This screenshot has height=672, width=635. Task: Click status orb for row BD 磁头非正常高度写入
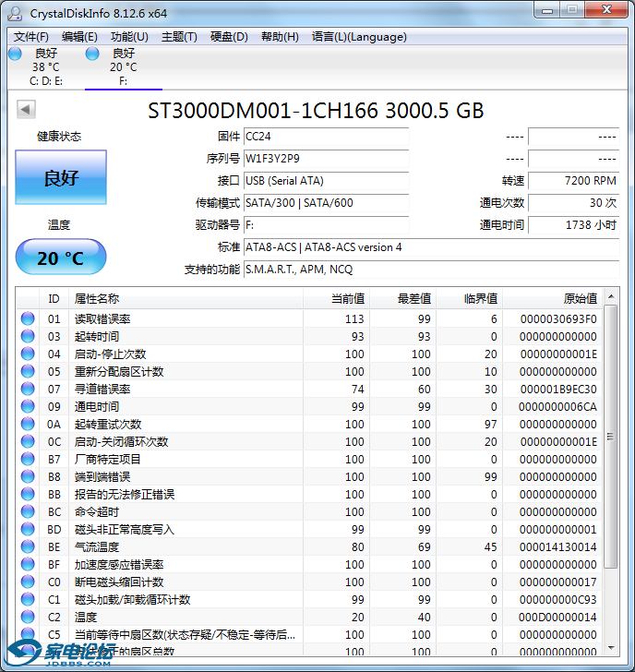(28, 529)
